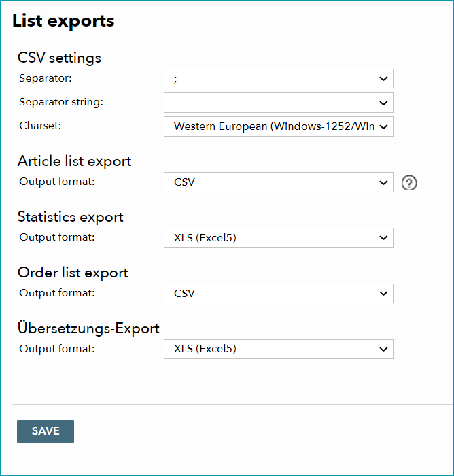Open Übersetzungs-Export output format dropdown

[279, 349]
